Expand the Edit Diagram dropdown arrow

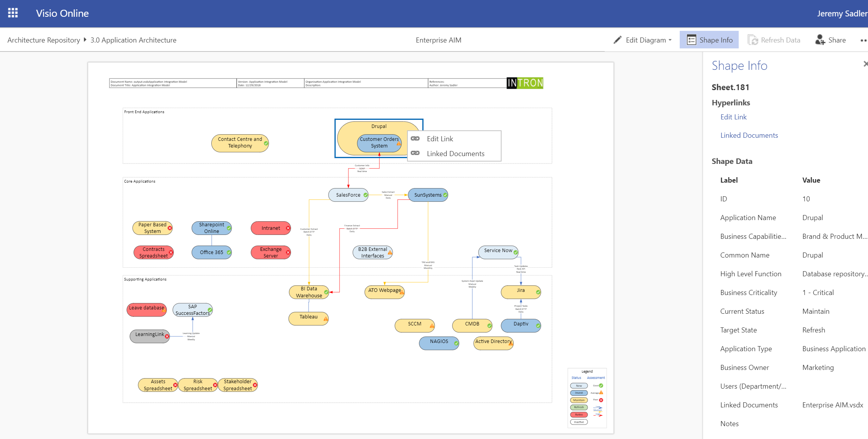[x=670, y=40]
